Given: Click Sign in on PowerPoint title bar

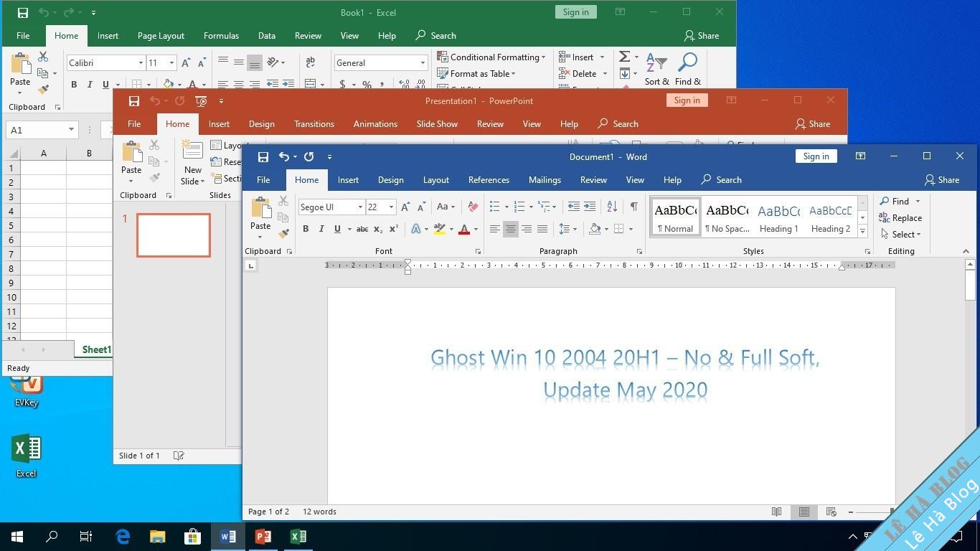Looking at the screenshot, I should click(x=687, y=100).
